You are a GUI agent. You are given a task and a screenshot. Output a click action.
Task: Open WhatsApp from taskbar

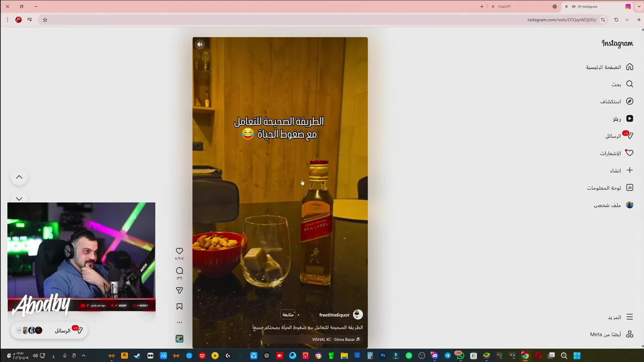click(x=460, y=356)
